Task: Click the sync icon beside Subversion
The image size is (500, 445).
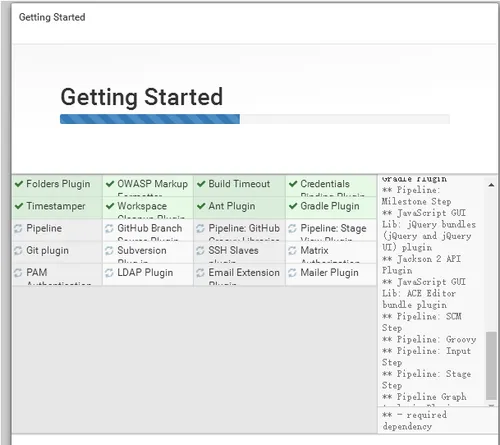Action: tap(109, 250)
